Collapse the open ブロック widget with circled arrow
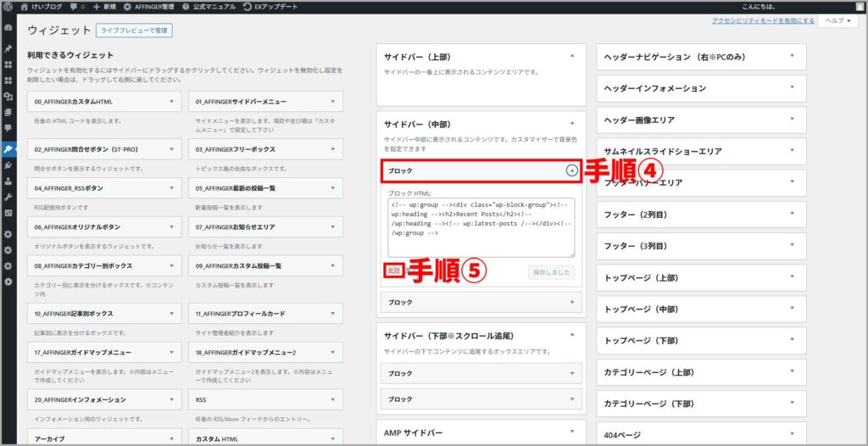 572,170
